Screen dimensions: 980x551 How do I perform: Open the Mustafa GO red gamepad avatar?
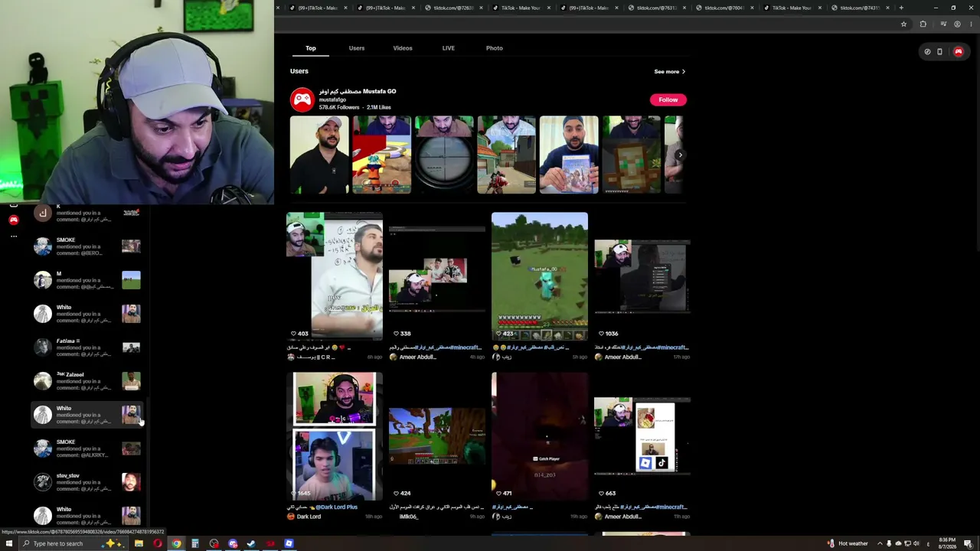coord(302,99)
